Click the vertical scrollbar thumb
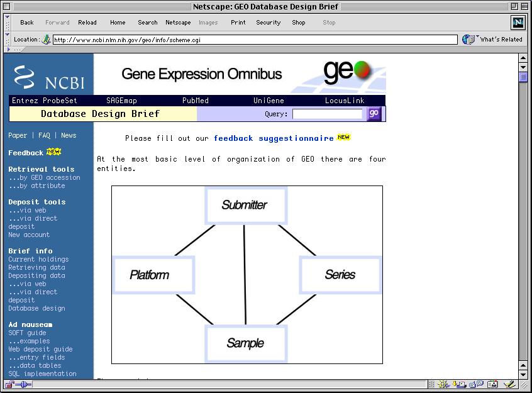The height and width of the screenshot is (393, 532). (523, 77)
